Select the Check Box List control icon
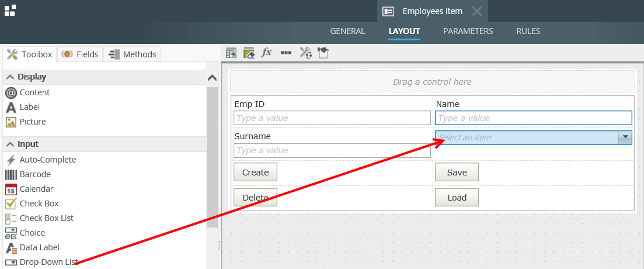 [11, 218]
